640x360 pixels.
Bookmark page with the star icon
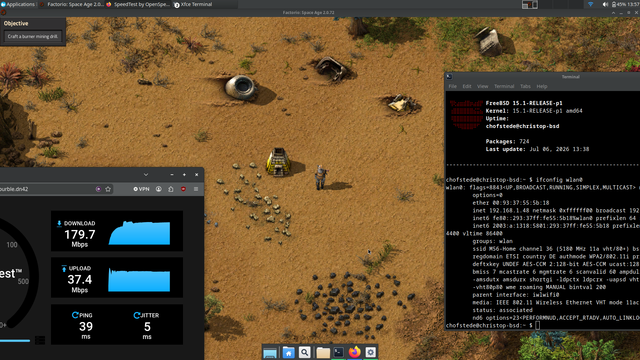108,189
